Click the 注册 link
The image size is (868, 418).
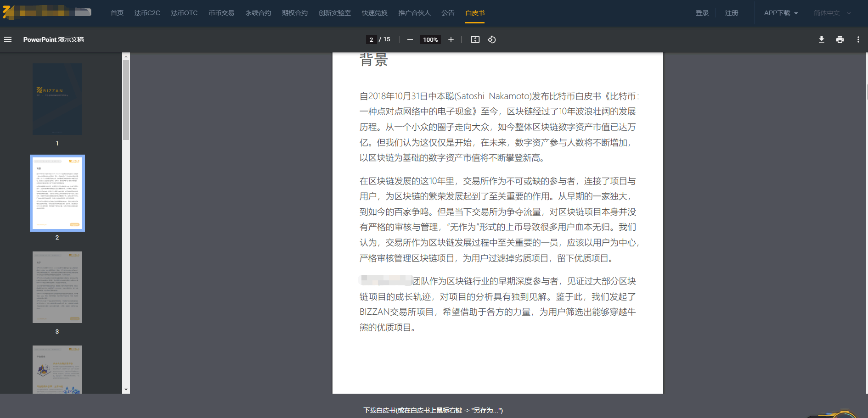[731, 13]
